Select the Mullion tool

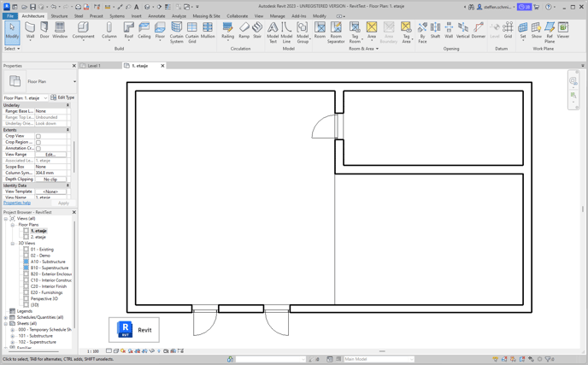208,30
